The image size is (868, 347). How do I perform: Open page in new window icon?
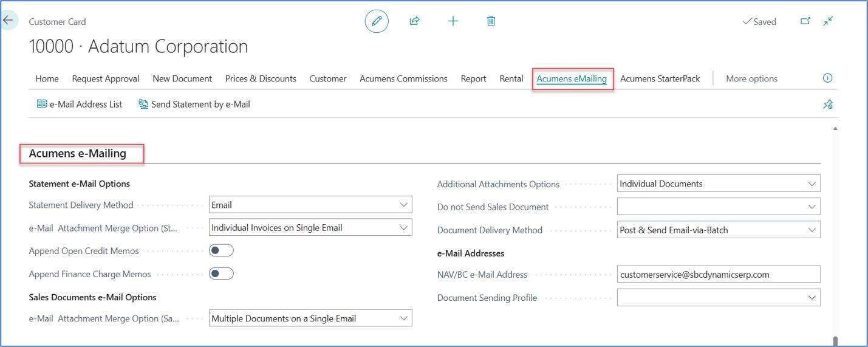[x=805, y=21]
